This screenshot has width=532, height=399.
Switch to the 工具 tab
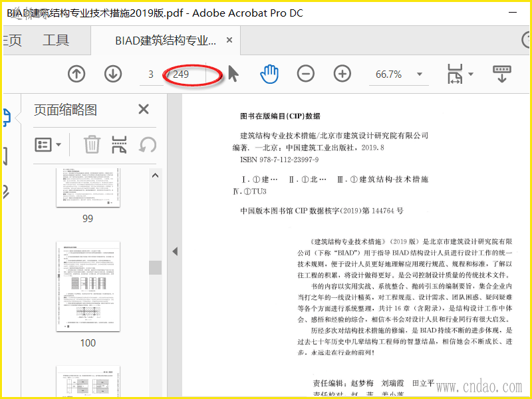pyautogui.click(x=56, y=40)
